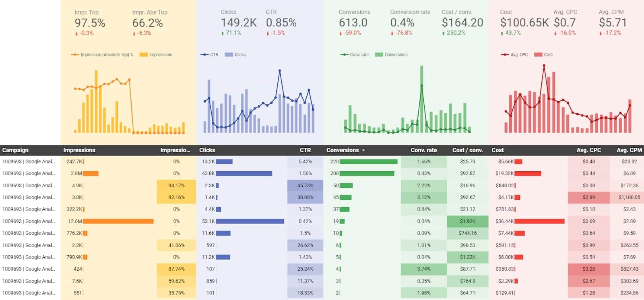Click the truncated Impressio... column header
The height and width of the screenshot is (300, 644).
pyautogui.click(x=175, y=150)
